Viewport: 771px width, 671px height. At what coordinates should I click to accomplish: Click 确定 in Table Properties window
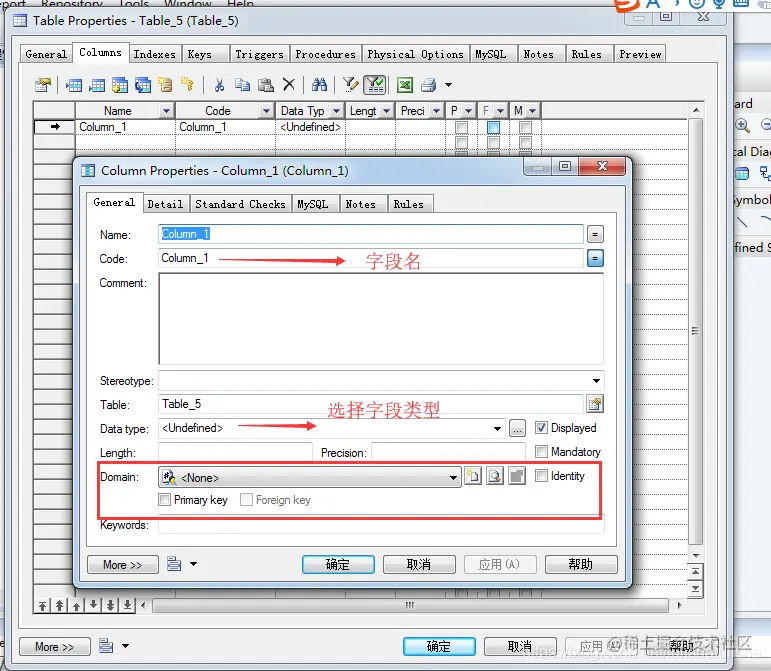[x=439, y=646]
